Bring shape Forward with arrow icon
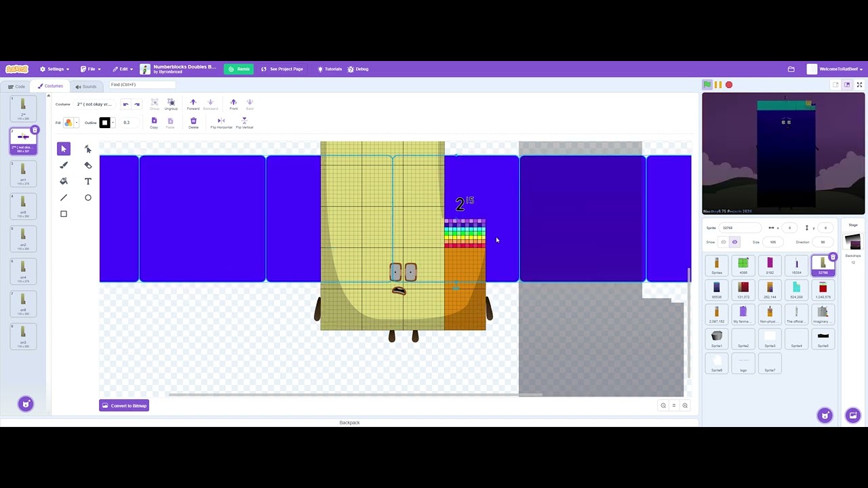The image size is (868, 488). [193, 104]
